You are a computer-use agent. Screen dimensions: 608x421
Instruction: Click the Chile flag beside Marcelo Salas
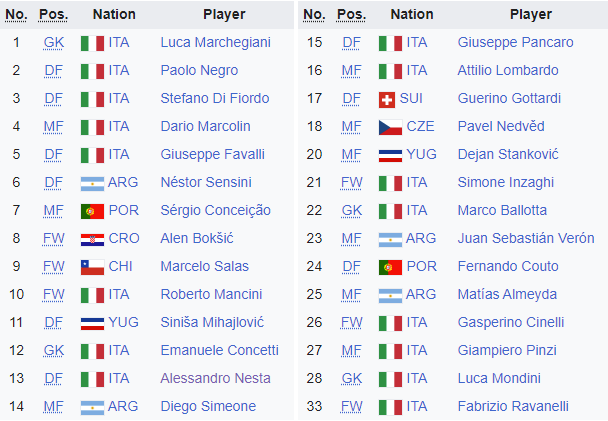92,267
